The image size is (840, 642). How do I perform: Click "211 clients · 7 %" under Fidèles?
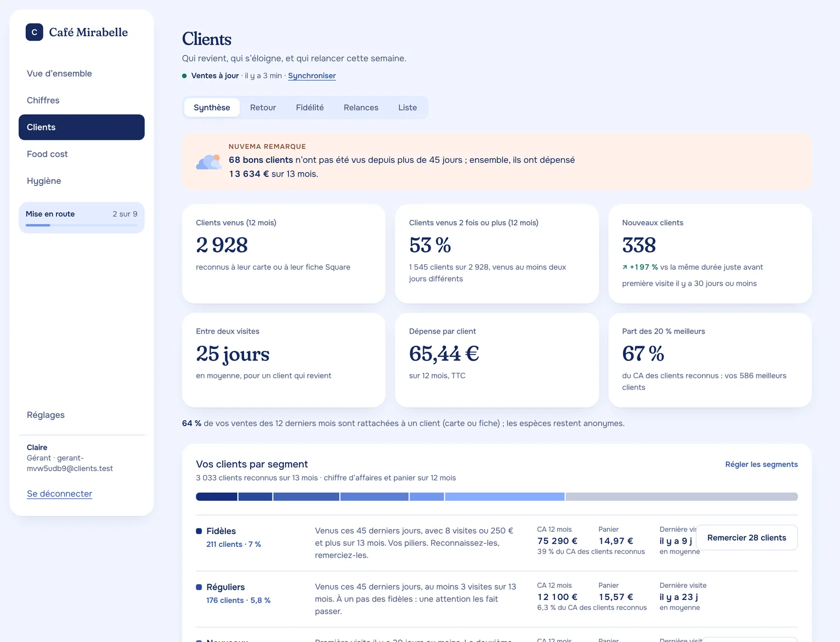click(234, 544)
